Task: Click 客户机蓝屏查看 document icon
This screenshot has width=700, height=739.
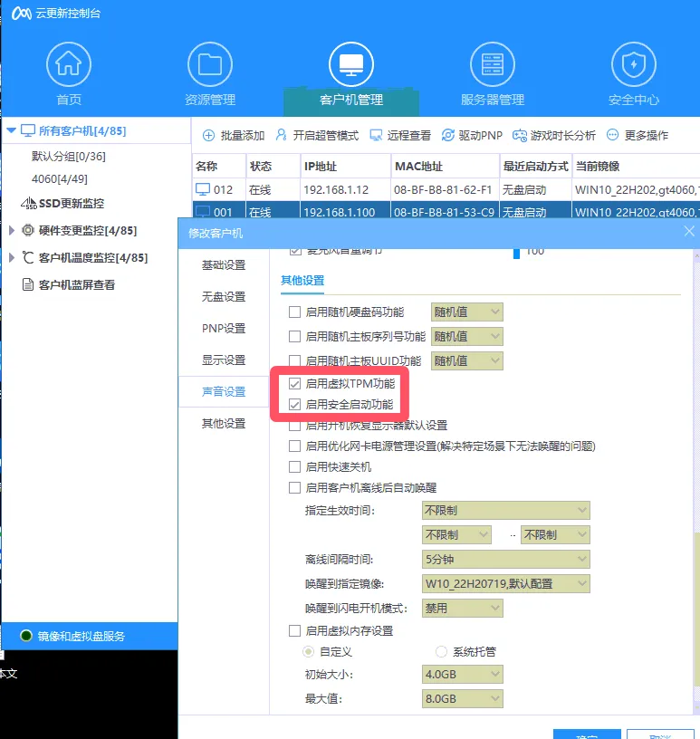Action: [x=28, y=284]
